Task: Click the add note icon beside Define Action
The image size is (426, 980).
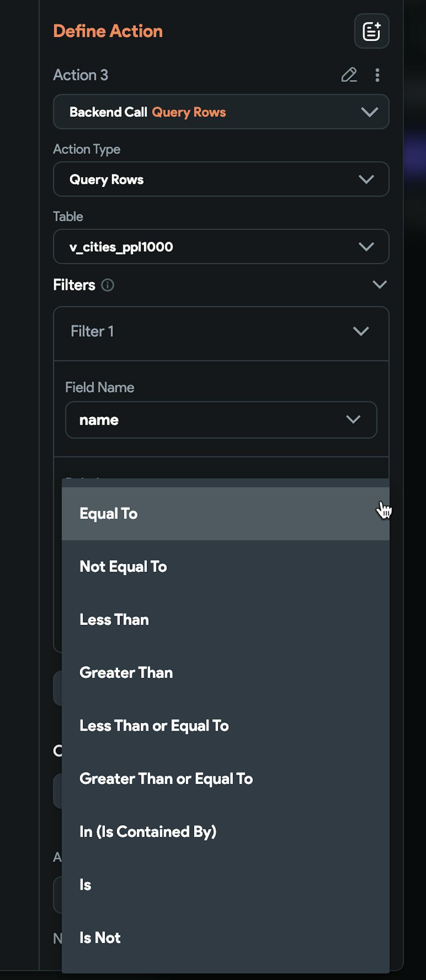Action: (x=371, y=31)
